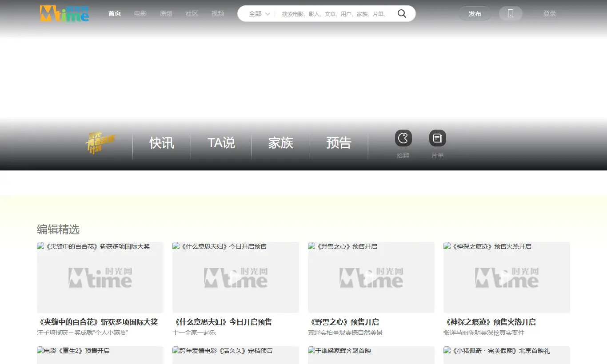Open the 《什么意思夫妇》 video thumbnail
This screenshot has width=607, height=364.
click(236, 277)
